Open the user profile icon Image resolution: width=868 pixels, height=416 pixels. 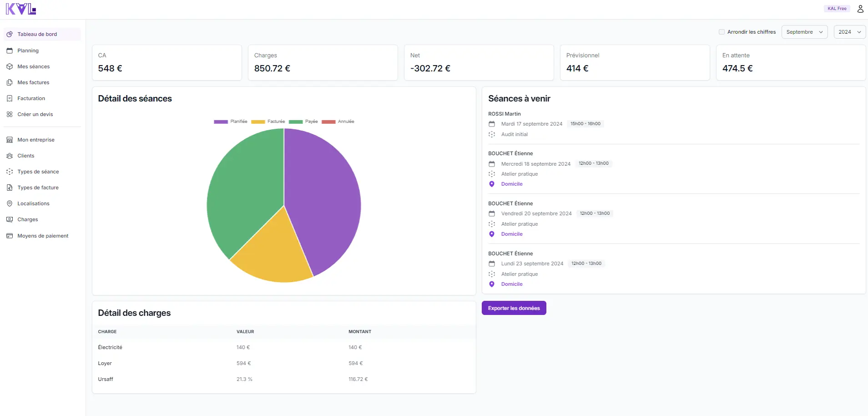(x=860, y=9)
